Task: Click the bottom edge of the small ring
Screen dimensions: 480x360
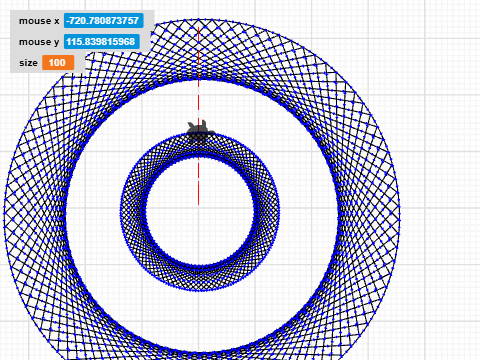Action: pos(199,290)
